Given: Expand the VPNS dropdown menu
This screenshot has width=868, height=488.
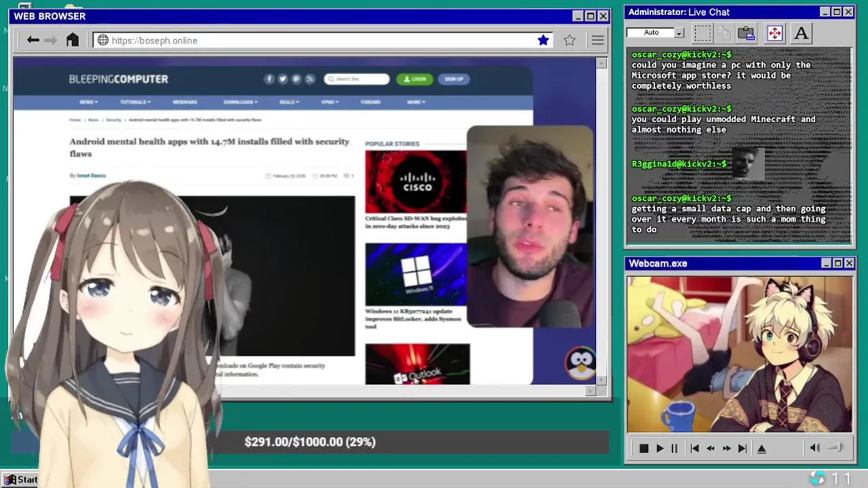Looking at the screenshot, I should pyautogui.click(x=329, y=102).
